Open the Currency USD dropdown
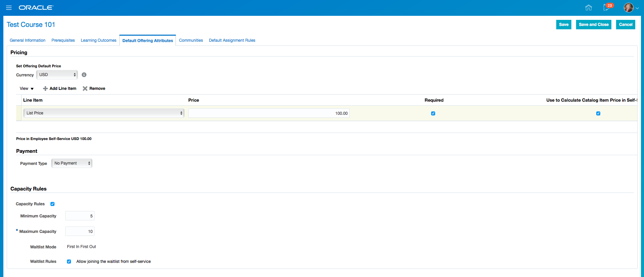644x277 pixels. 57,75
